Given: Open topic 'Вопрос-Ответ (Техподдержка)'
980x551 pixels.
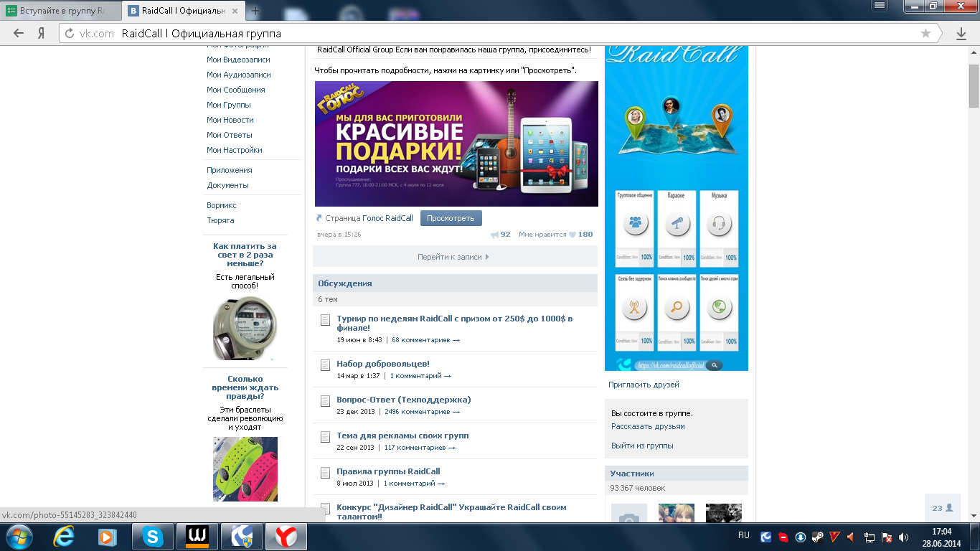Looking at the screenshot, I should point(404,400).
